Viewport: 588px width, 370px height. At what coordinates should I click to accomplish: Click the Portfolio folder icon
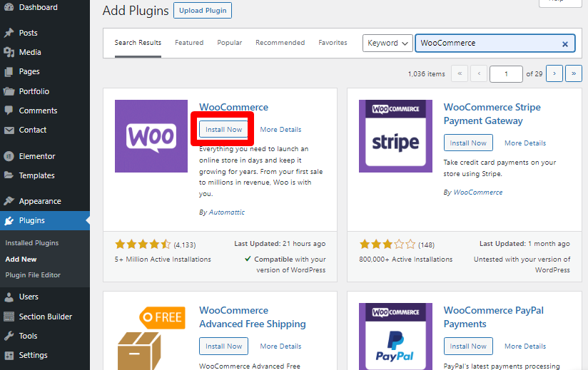point(9,91)
